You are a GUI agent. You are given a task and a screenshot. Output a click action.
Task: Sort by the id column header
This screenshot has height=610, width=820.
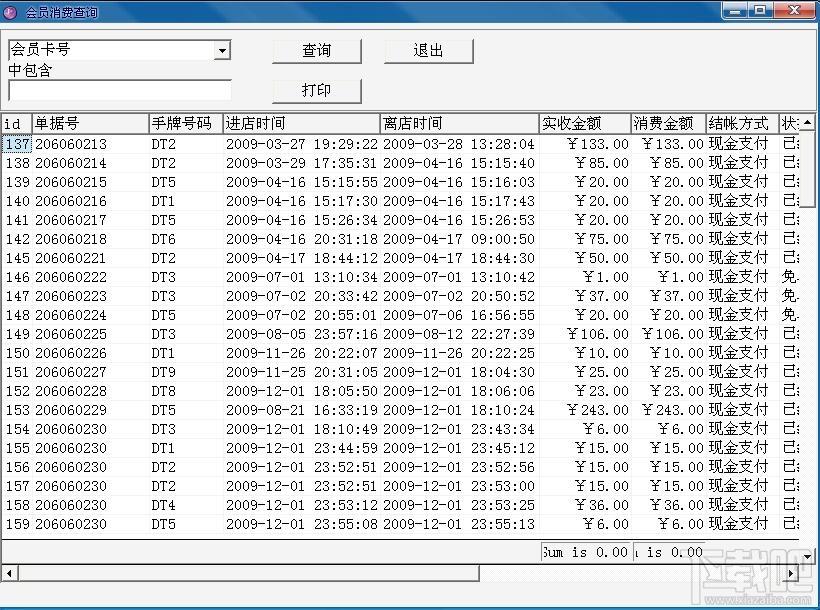coord(17,123)
